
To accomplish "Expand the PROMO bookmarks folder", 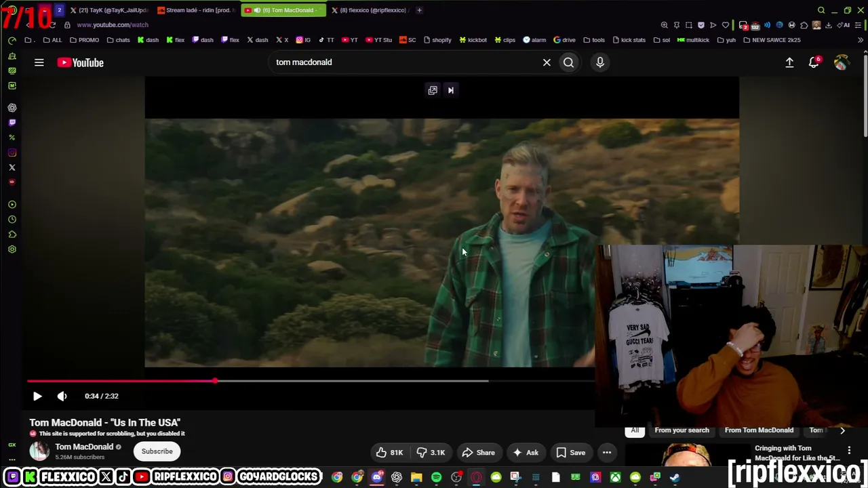I will pos(84,40).
